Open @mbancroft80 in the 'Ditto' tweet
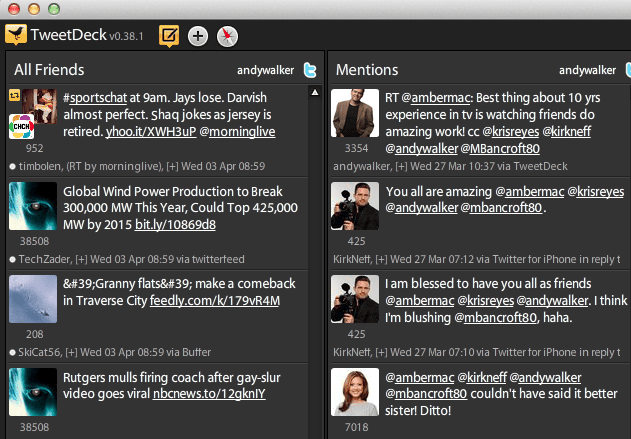 click(x=426, y=394)
